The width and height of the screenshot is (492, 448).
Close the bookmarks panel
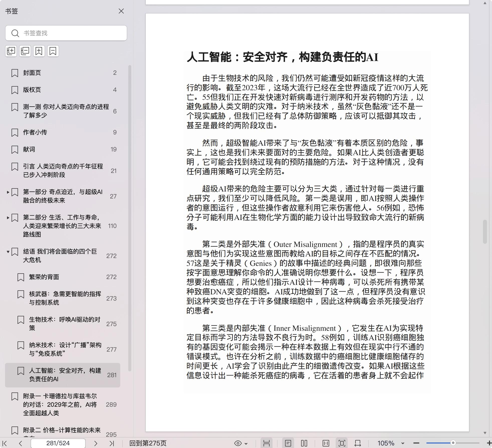click(x=121, y=11)
